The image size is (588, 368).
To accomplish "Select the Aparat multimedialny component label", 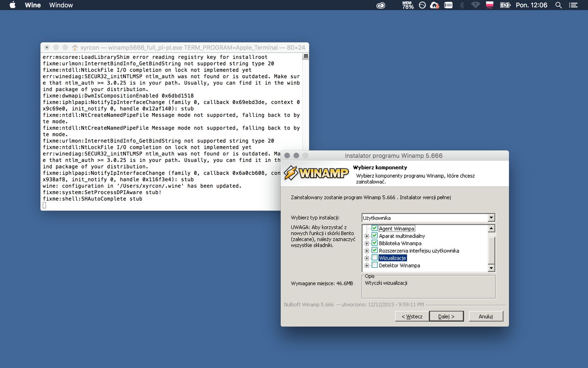I will click(402, 236).
